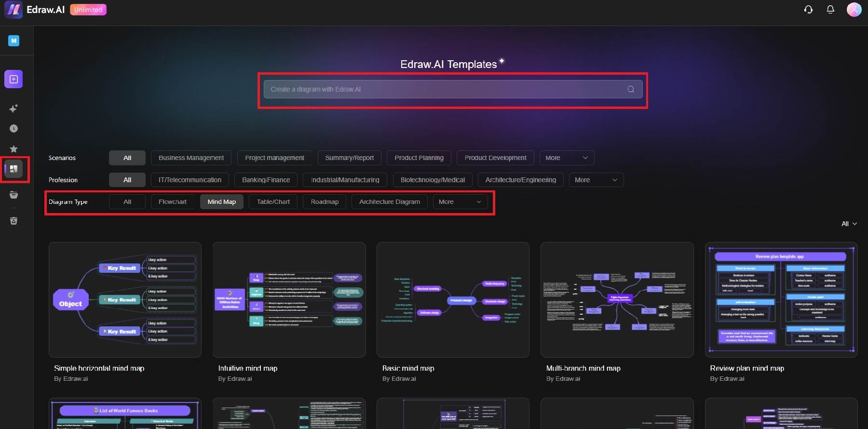This screenshot has width=868, height=429.
Task: Click the Multi-branch mind map title
Action: click(x=583, y=368)
